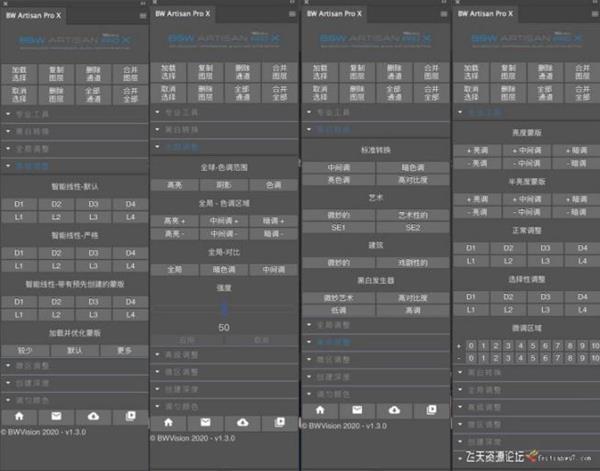Click the home icon in the 黑白发生器 panel
Image resolution: width=600 pixels, height=471 pixels.
pos(321,409)
